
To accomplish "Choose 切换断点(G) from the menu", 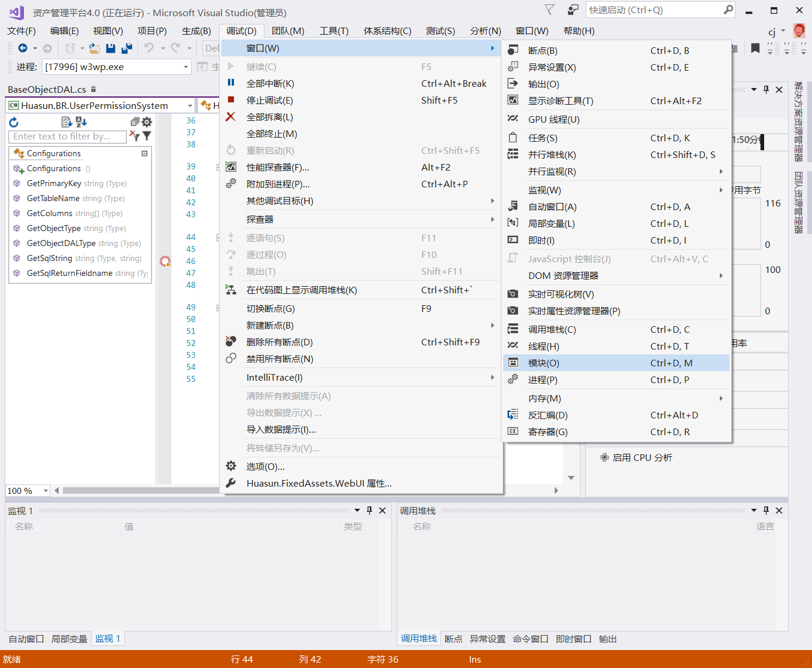I will click(x=361, y=308).
